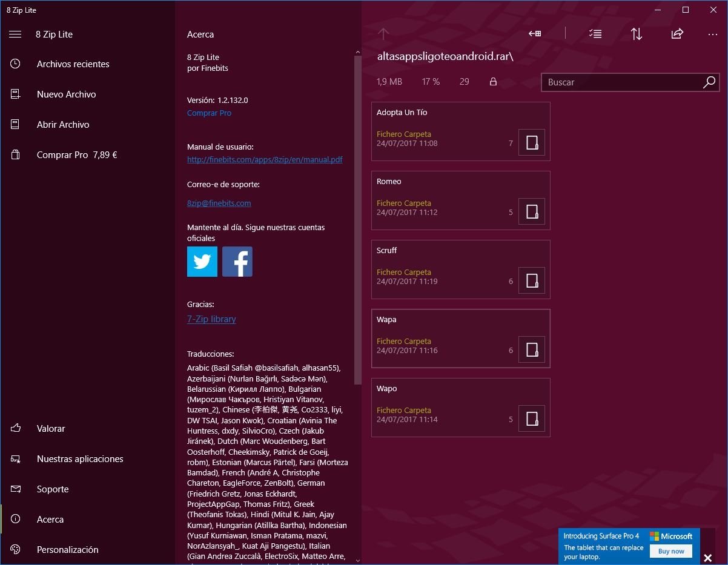728x565 pixels.
Task: Click the our apps star icon
Action: click(x=16, y=459)
